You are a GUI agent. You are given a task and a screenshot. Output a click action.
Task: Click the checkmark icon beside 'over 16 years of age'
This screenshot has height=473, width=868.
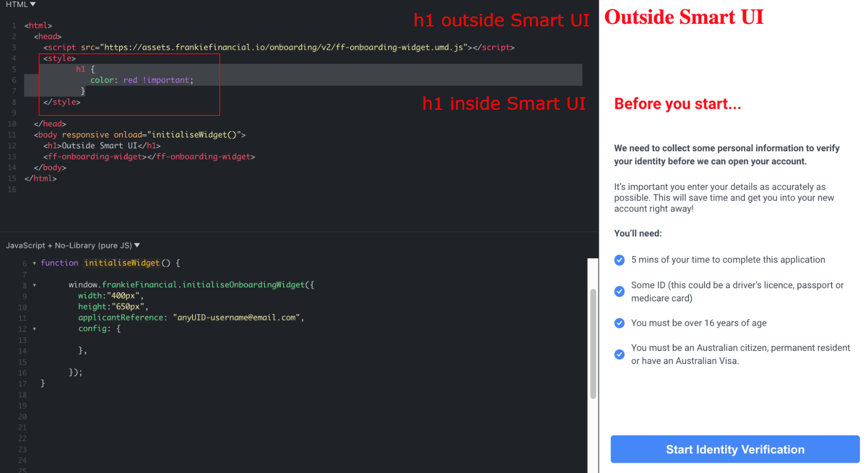(619, 323)
